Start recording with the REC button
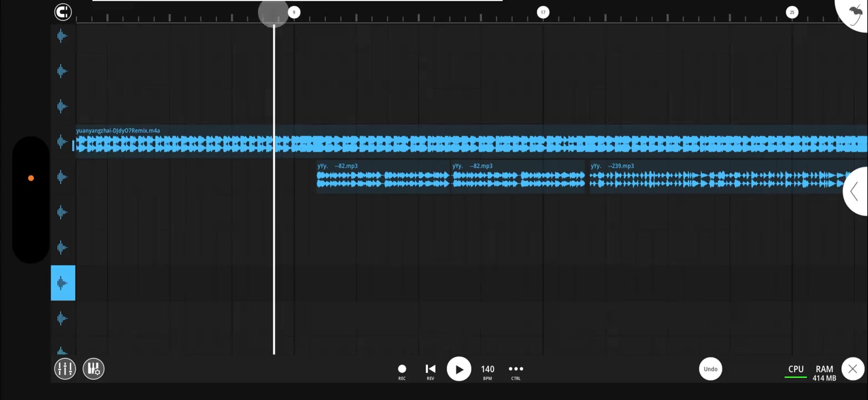 coord(402,372)
